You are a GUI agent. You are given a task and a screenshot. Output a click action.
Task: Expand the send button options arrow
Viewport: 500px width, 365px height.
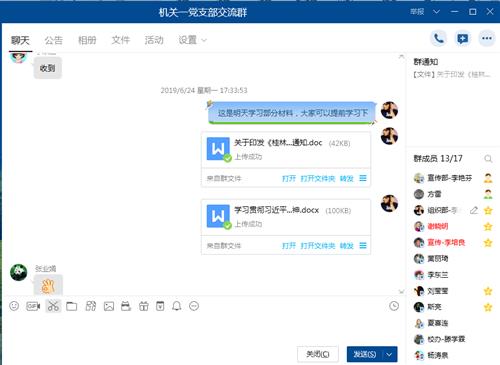coord(389,354)
